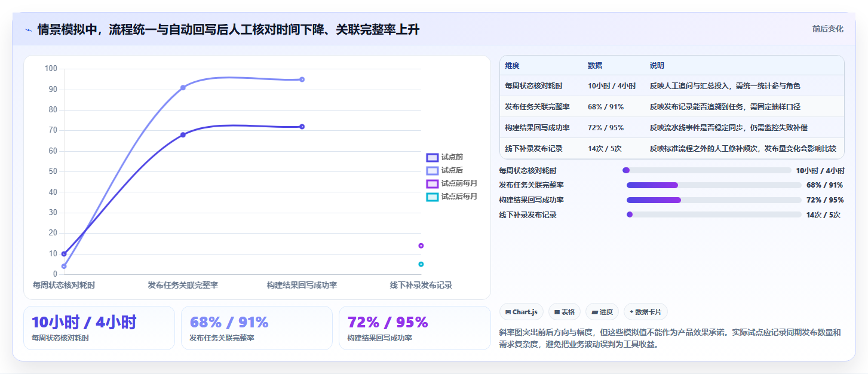Image resolution: width=868 pixels, height=374 pixels.
Task: Click the 线下补录发布记录 progress bar
Action: (714, 214)
